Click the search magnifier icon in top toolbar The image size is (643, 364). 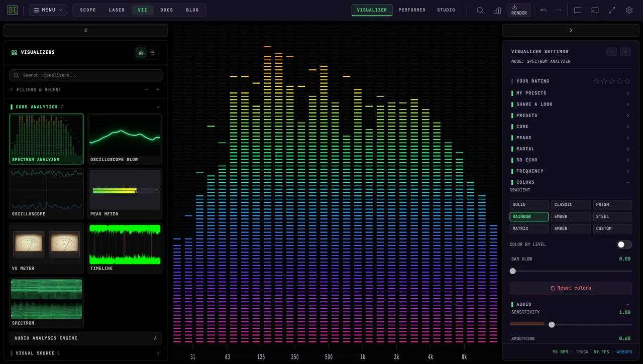[480, 10]
